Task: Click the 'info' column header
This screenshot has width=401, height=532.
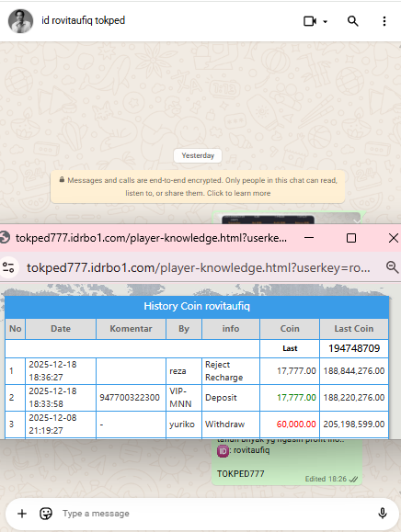Action: [231, 328]
